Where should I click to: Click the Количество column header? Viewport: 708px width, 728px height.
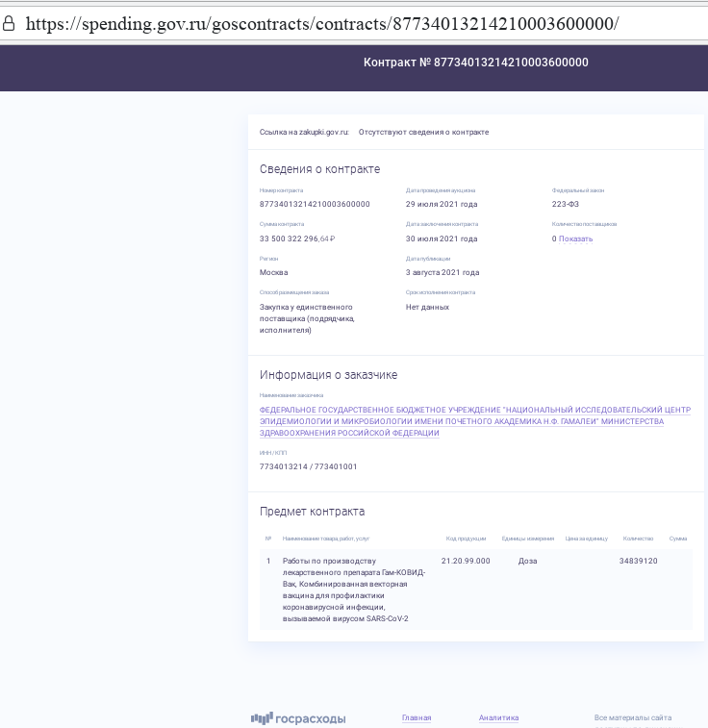638,539
